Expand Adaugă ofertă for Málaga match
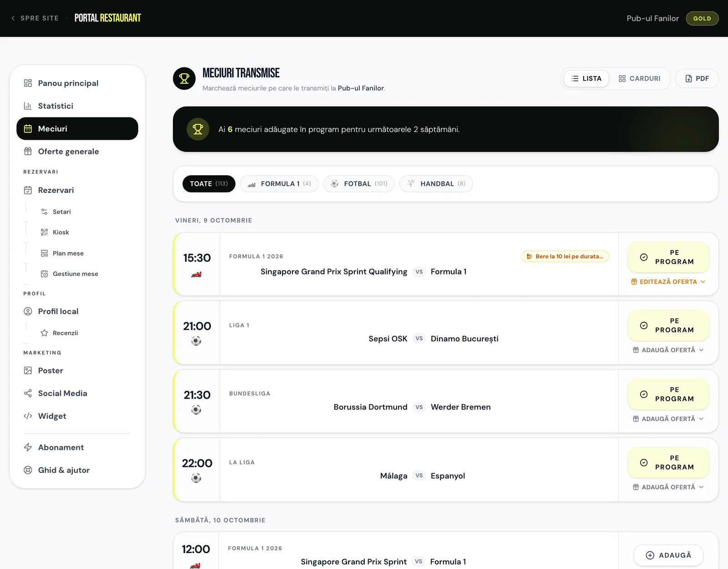The width and height of the screenshot is (728, 569). pos(668,487)
